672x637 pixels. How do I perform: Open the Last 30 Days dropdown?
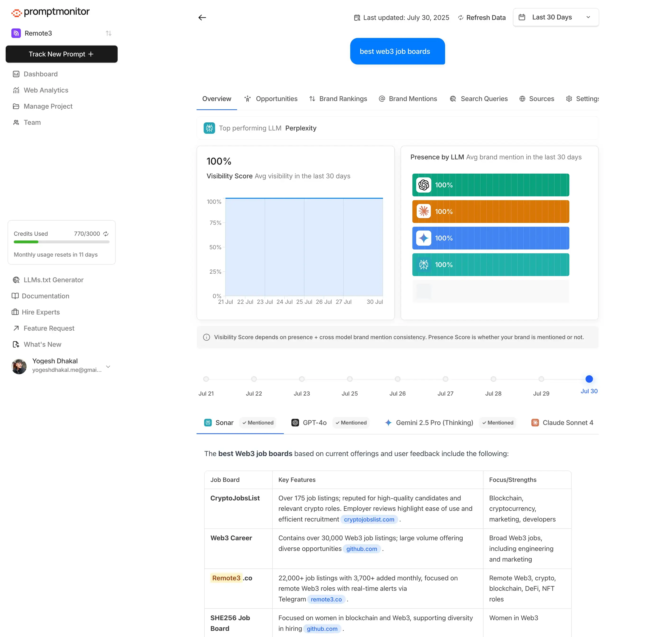point(556,17)
